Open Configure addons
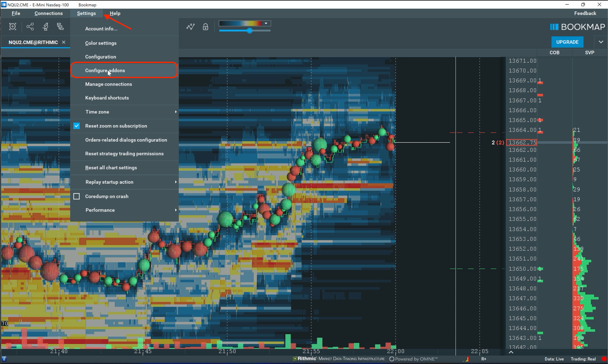Image resolution: width=608 pixels, height=364 pixels. click(x=124, y=70)
